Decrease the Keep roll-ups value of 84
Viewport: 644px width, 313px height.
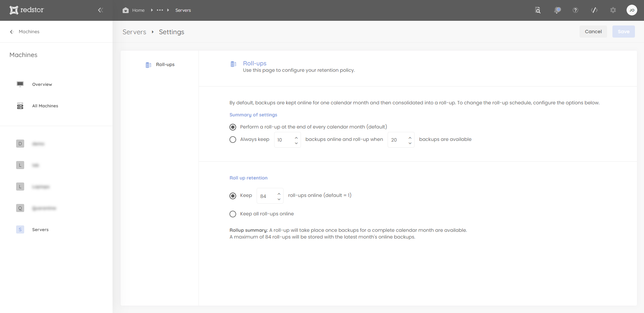(279, 199)
